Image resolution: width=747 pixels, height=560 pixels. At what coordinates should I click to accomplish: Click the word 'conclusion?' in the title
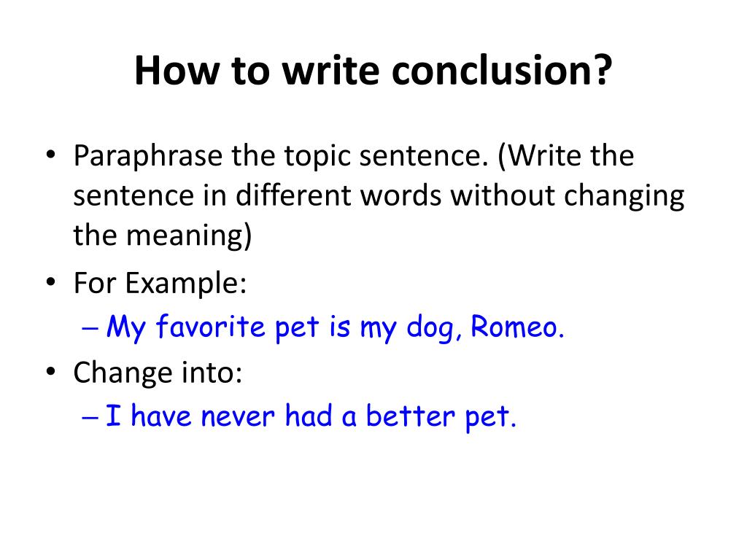pyautogui.click(x=502, y=71)
